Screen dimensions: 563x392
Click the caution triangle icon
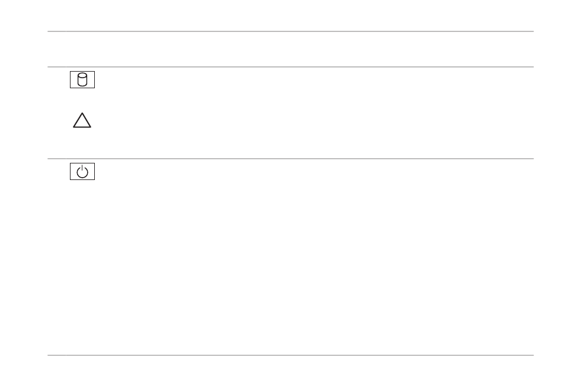(82, 120)
